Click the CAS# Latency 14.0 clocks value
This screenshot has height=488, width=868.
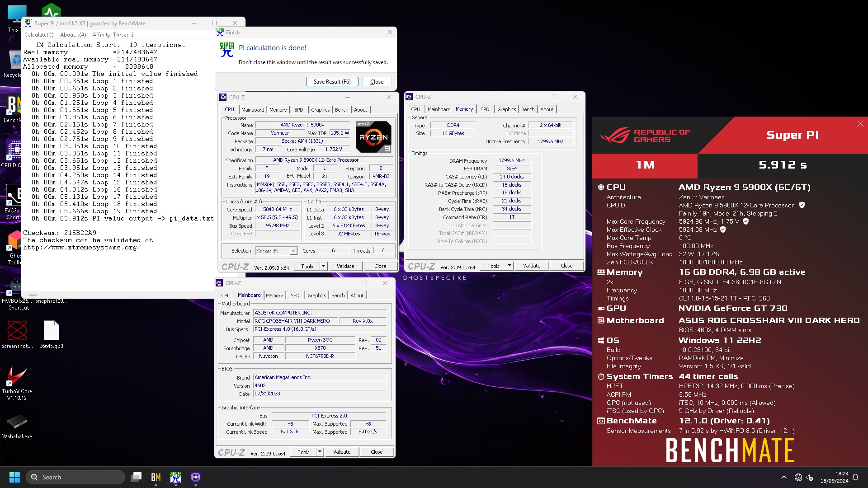[512, 177]
